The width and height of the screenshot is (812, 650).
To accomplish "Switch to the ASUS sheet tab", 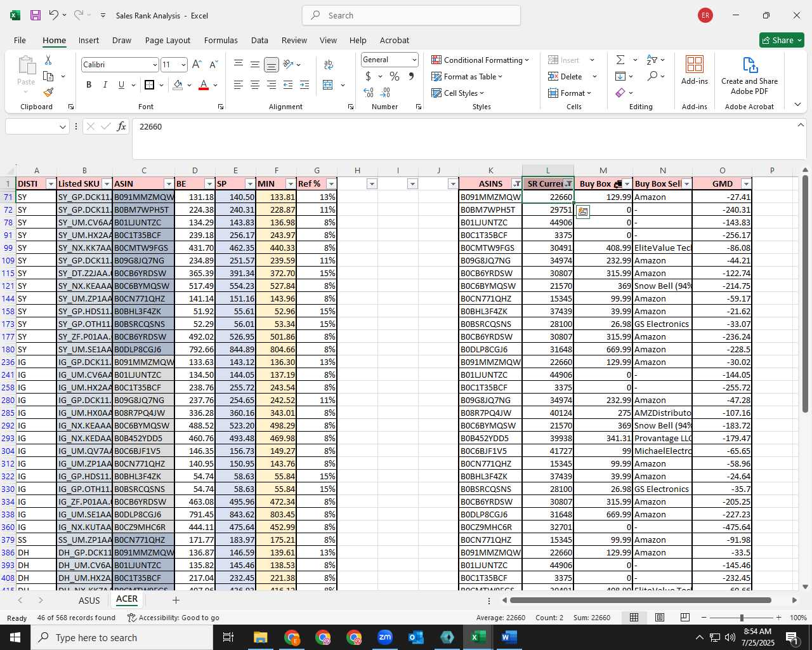I will [x=89, y=600].
